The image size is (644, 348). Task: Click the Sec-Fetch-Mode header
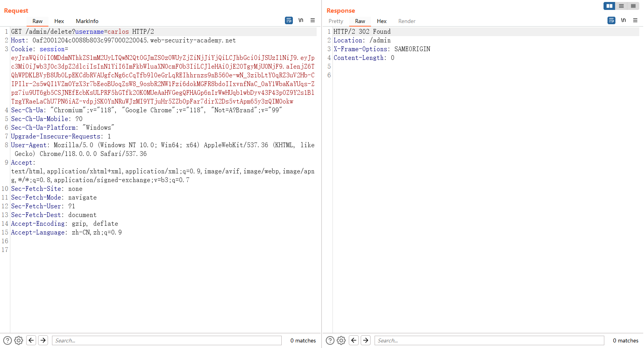(x=54, y=197)
